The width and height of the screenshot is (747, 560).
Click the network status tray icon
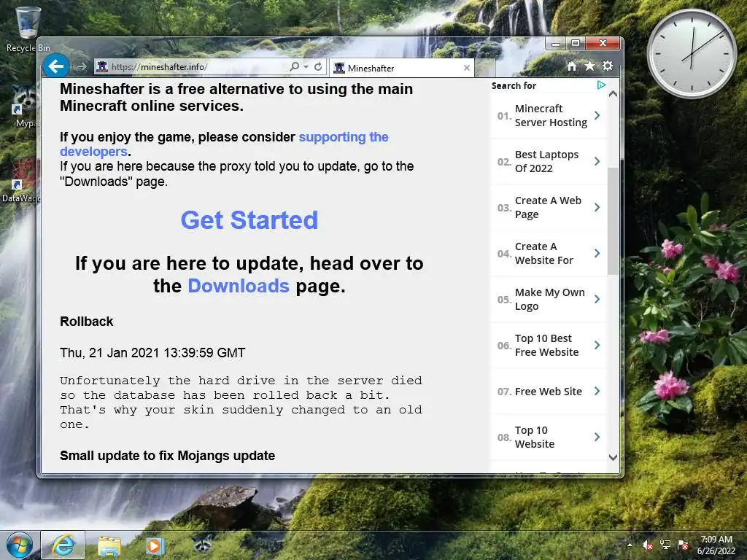665,545
